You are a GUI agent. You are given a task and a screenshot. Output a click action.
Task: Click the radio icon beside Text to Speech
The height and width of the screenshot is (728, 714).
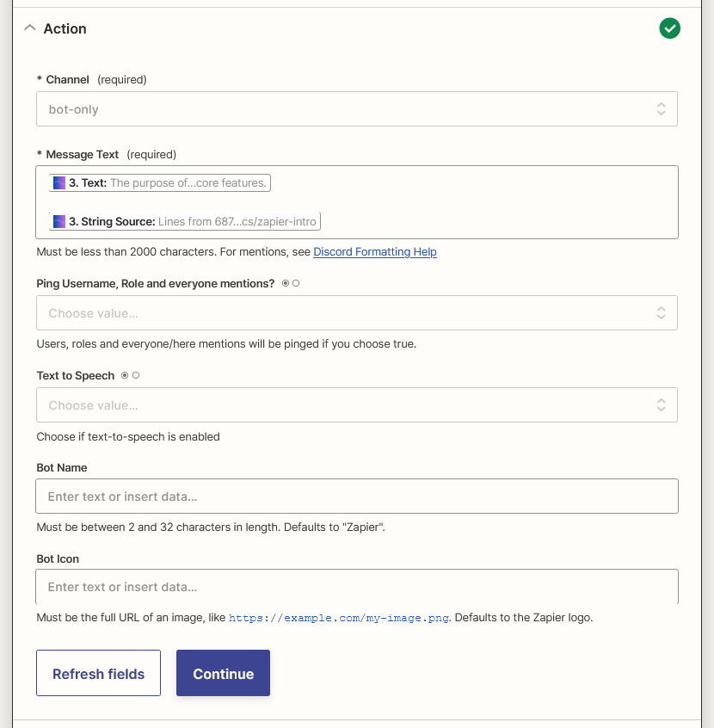click(130, 375)
